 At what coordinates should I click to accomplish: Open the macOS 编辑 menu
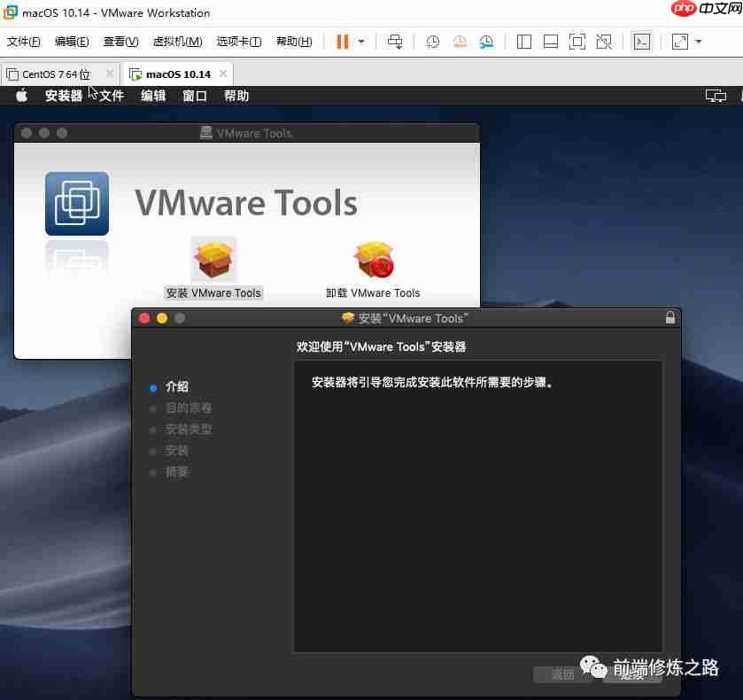coord(153,96)
